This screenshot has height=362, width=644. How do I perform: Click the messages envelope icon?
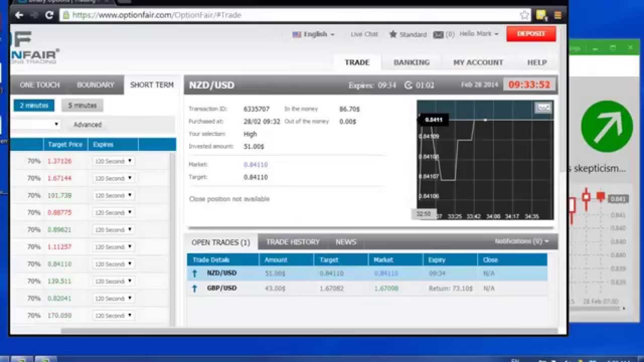438,34
